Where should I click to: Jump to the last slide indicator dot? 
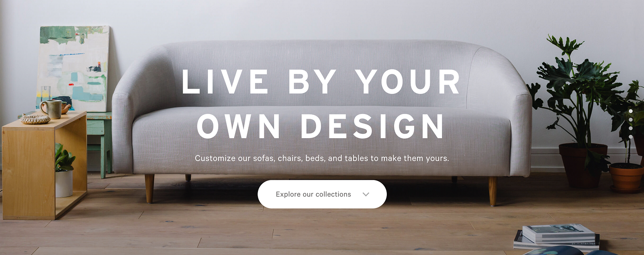631,137
